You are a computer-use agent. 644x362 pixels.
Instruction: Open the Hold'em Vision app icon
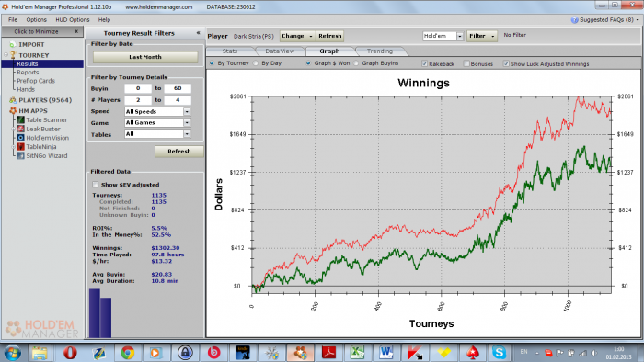click(x=20, y=138)
